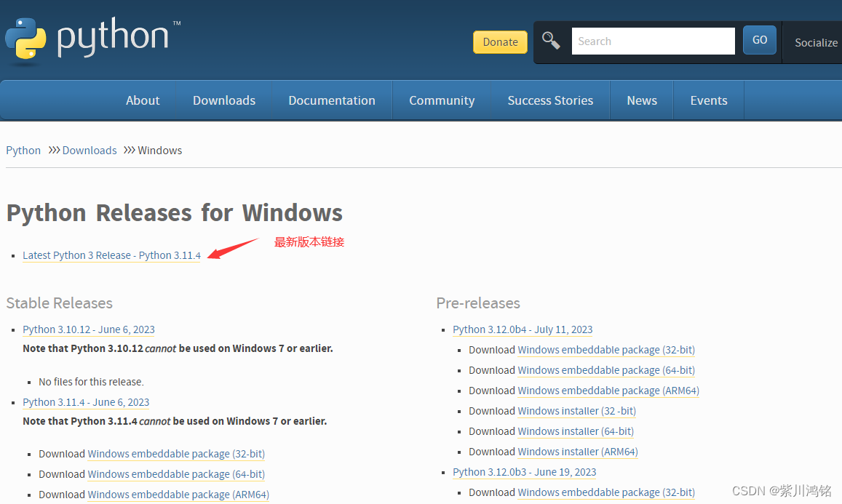The height and width of the screenshot is (504, 842).
Task: Expand the Events navigation dropdown
Action: click(708, 100)
